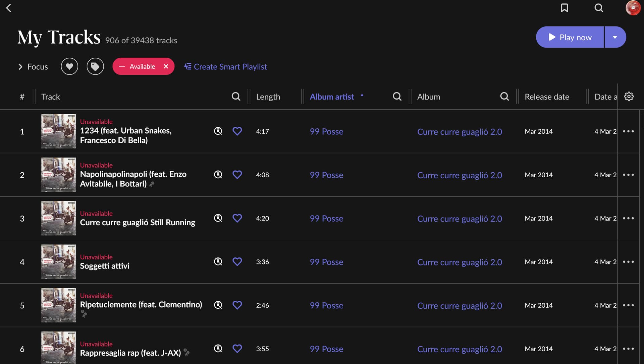Open column settings gear icon
Image resolution: width=644 pixels, height=364 pixels.
tap(629, 97)
